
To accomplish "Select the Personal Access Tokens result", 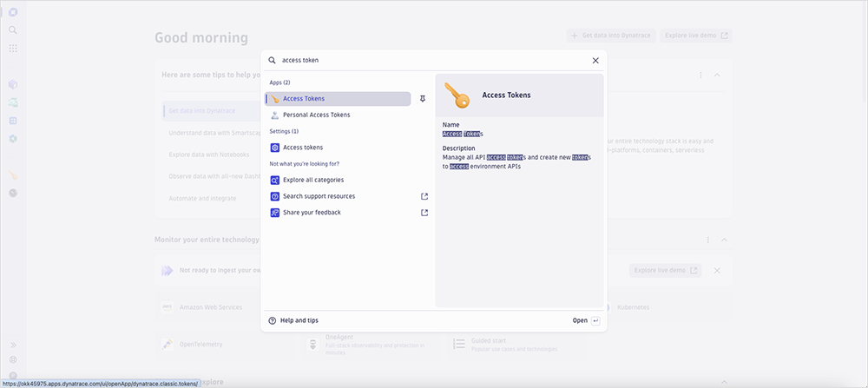I will click(316, 115).
